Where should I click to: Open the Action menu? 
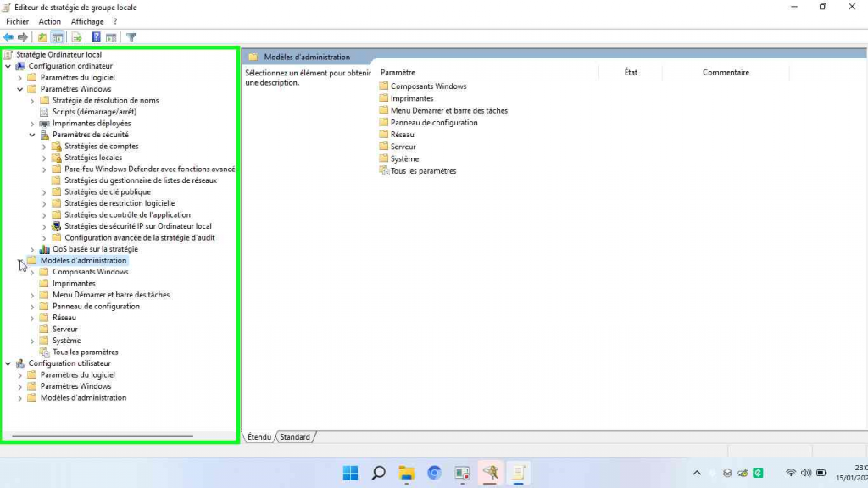(x=50, y=21)
